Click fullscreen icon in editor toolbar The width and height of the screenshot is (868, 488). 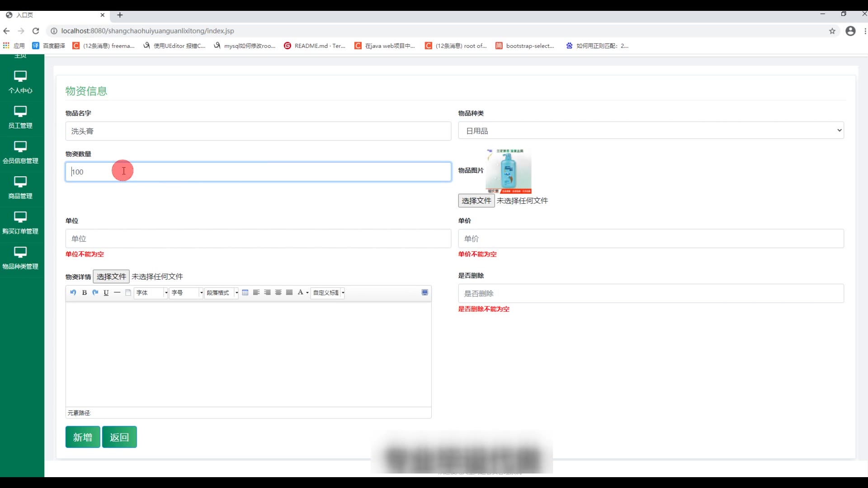[x=425, y=293]
